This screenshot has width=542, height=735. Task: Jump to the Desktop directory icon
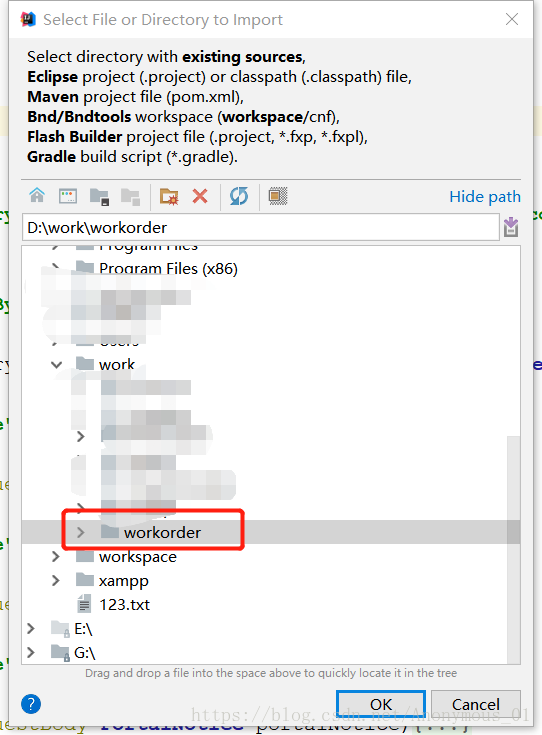tap(68, 196)
